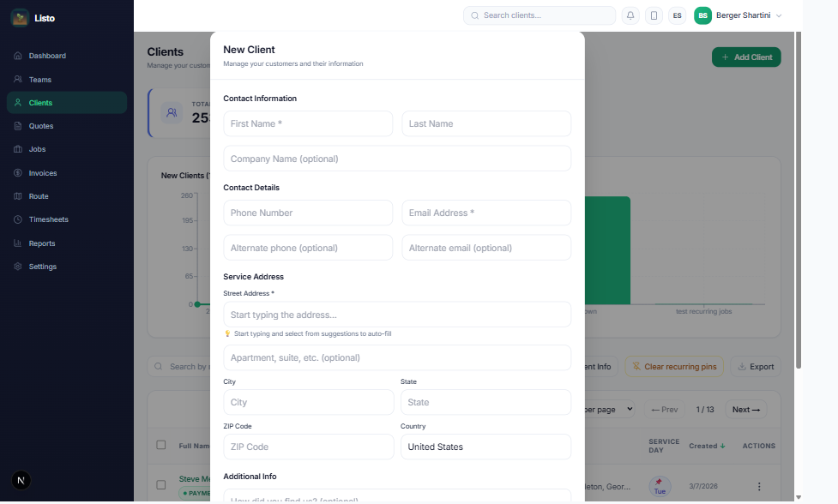Click the mobile device icon in header

pyautogui.click(x=654, y=15)
